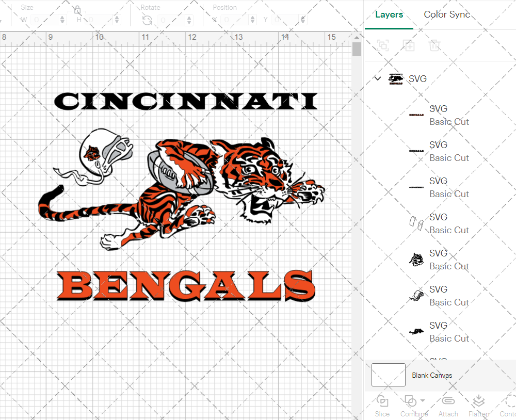The width and height of the screenshot is (516, 420).
Task: Click the Flatten icon
Action: pyautogui.click(x=478, y=401)
